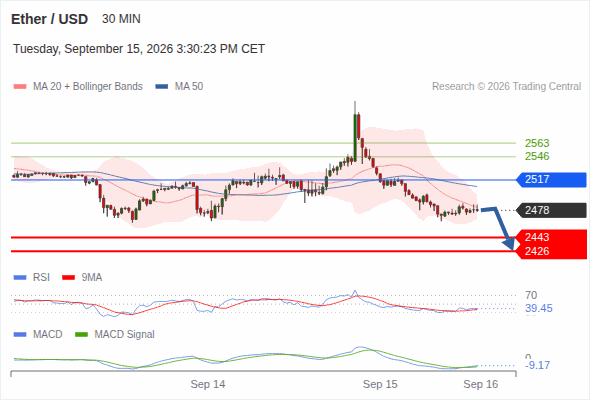Click the Sep 16 date axis label
The height and width of the screenshot is (400, 590).
(x=481, y=384)
